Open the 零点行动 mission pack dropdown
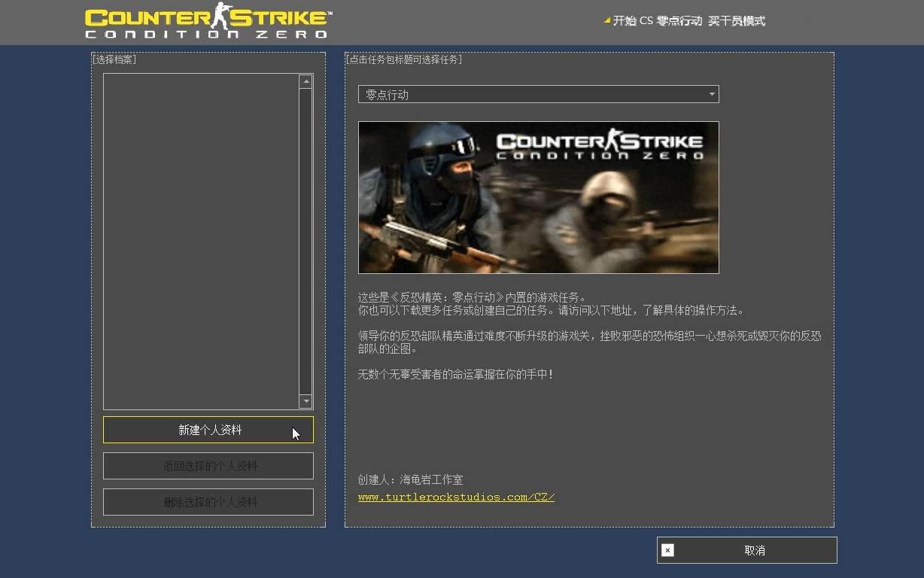Image resolution: width=924 pixels, height=578 pixels. point(538,94)
